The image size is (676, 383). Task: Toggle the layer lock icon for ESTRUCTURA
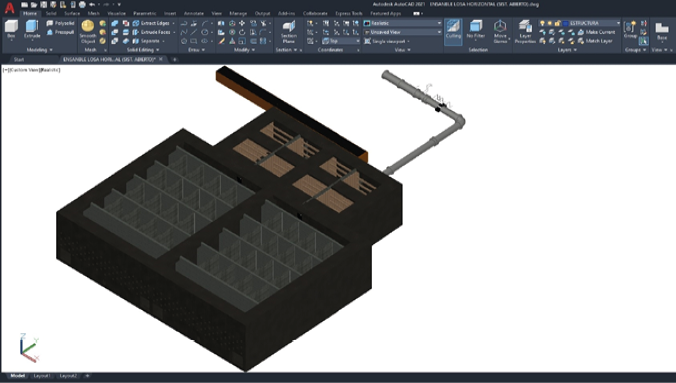(x=557, y=23)
